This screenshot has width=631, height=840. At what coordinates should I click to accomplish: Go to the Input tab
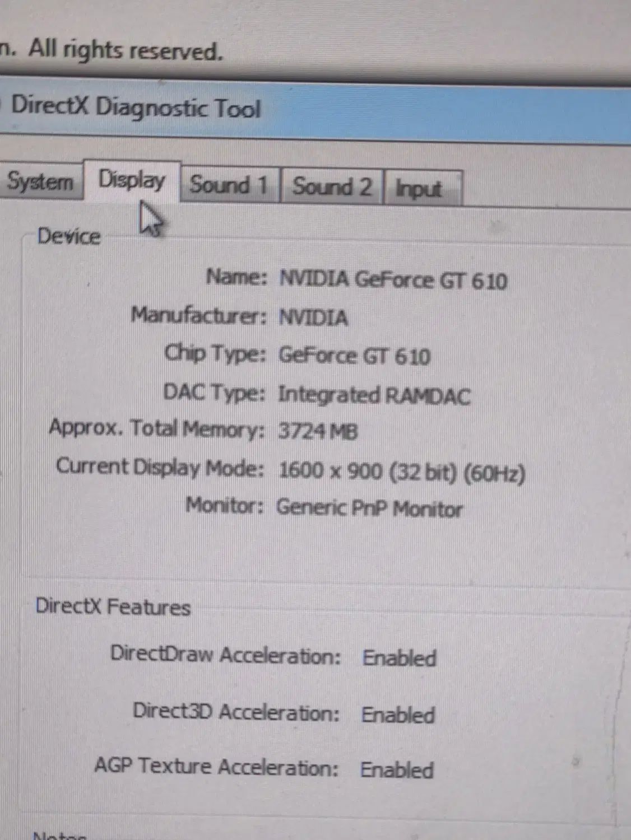click(423, 189)
